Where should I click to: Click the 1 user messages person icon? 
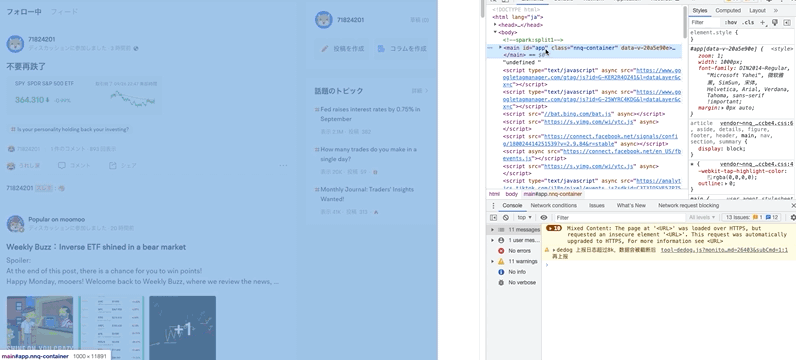click(501, 240)
